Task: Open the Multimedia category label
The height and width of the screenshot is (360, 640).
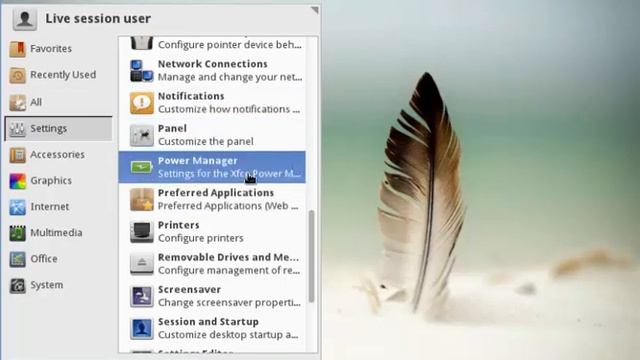Action: click(x=56, y=233)
